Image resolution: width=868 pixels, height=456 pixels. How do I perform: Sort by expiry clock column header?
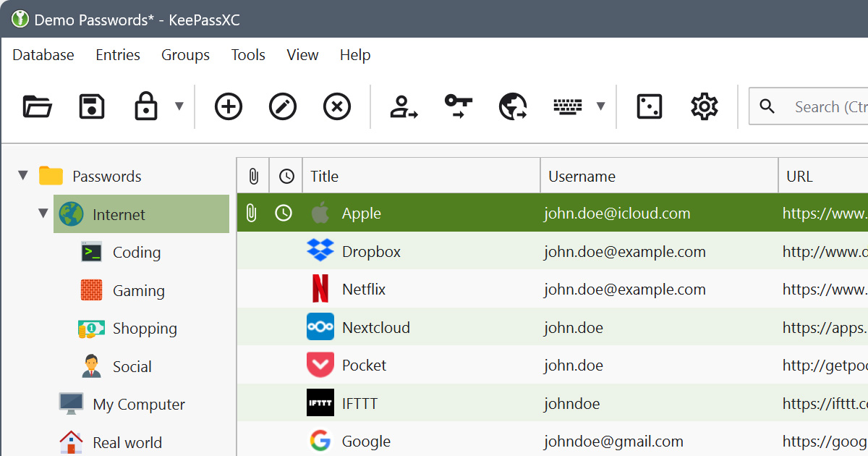(286, 176)
